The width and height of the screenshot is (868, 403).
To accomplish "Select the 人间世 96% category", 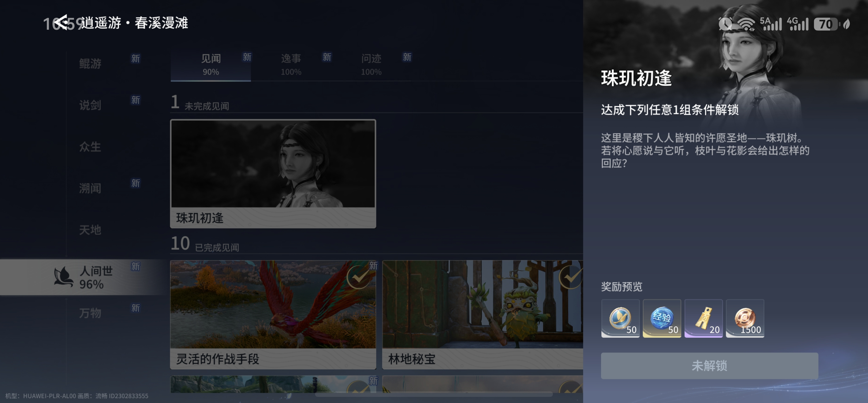I will [84, 277].
